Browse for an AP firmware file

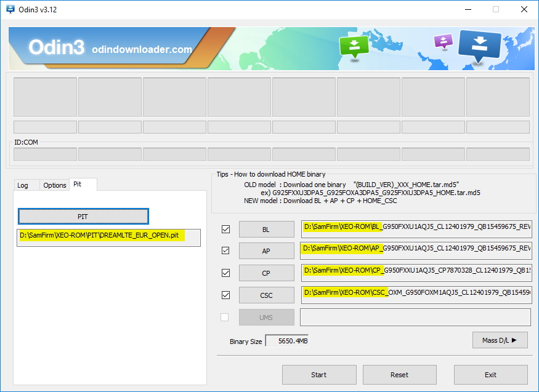click(266, 251)
